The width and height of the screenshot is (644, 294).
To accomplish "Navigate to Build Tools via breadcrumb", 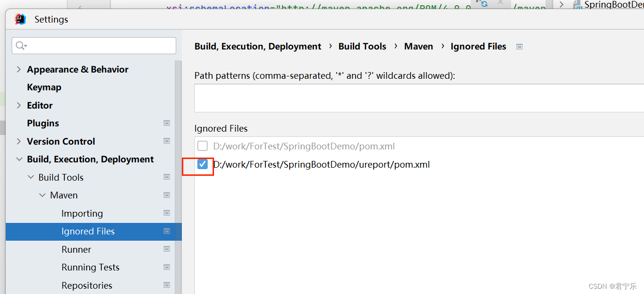I will tap(362, 46).
